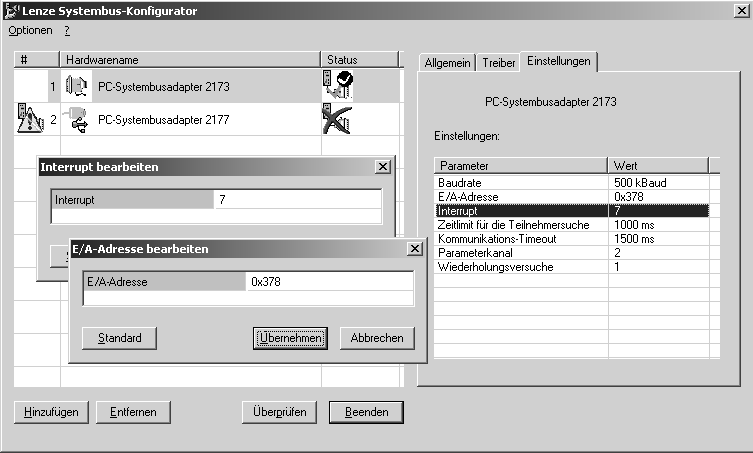Click the crossed-out status icon for adapter 2177
The height and width of the screenshot is (453, 753).
[x=337, y=121]
